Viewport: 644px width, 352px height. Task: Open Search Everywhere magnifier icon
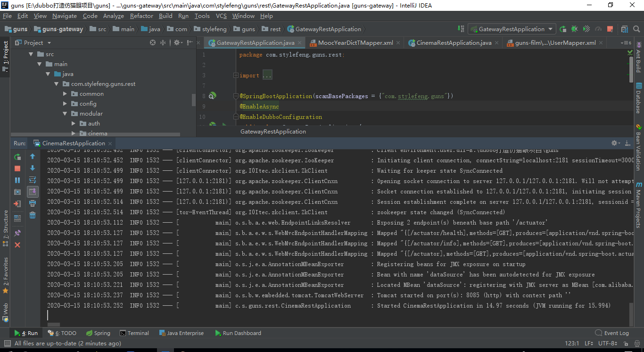tap(636, 29)
